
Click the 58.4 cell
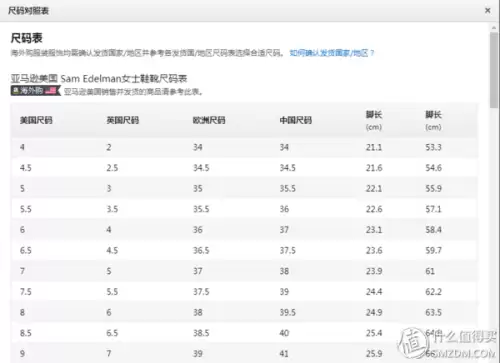pos(433,230)
